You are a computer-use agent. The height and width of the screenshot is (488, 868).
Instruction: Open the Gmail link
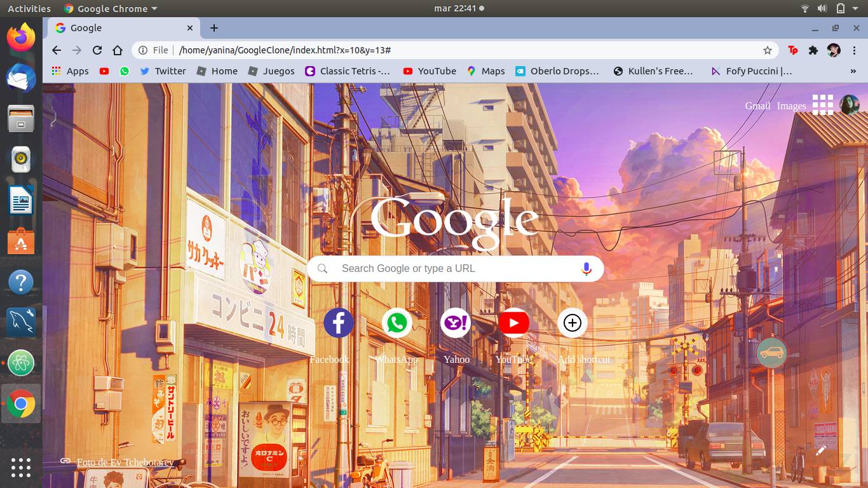point(757,105)
